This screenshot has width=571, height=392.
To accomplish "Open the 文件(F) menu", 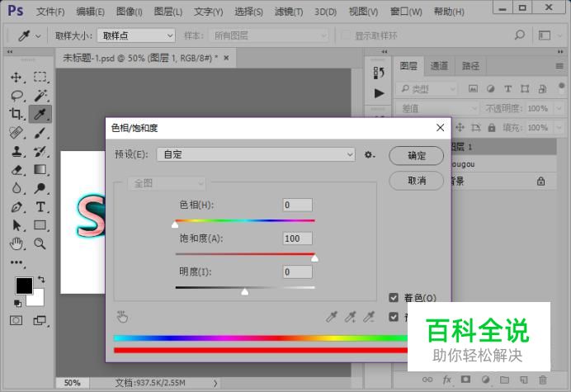I will tap(50, 12).
